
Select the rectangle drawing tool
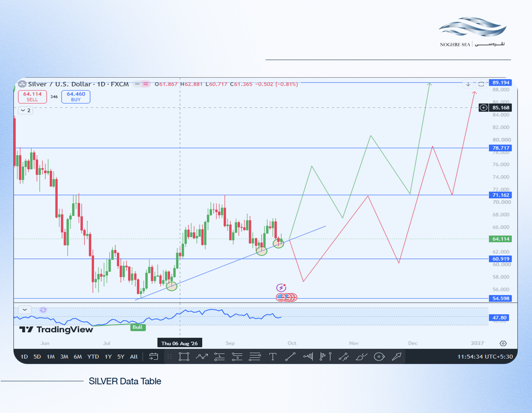pos(184,357)
